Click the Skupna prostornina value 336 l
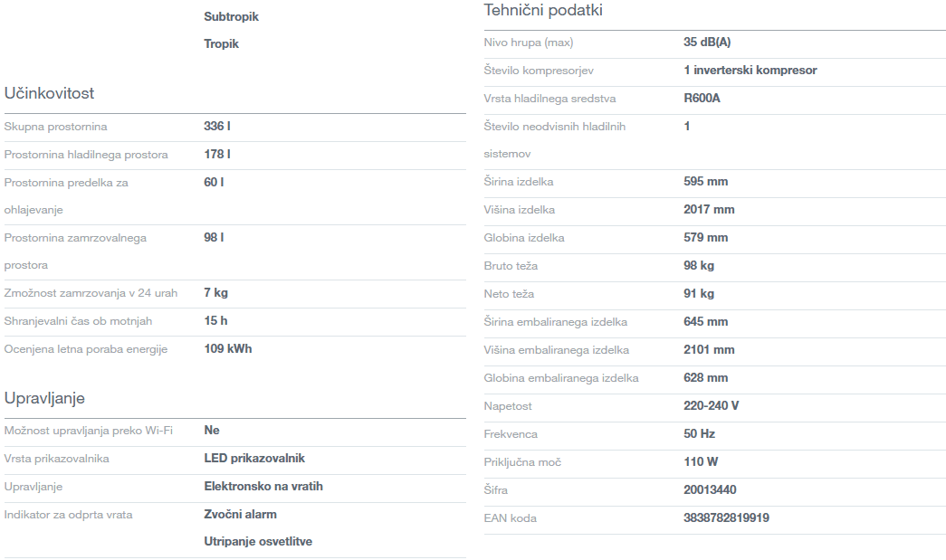This screenshot has height=560, width=946. point(217,127)
